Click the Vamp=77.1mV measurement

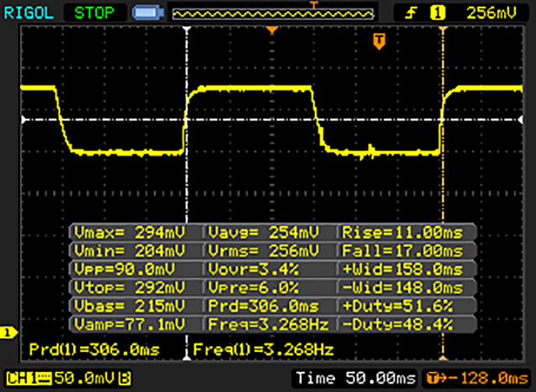pos(130,324)
